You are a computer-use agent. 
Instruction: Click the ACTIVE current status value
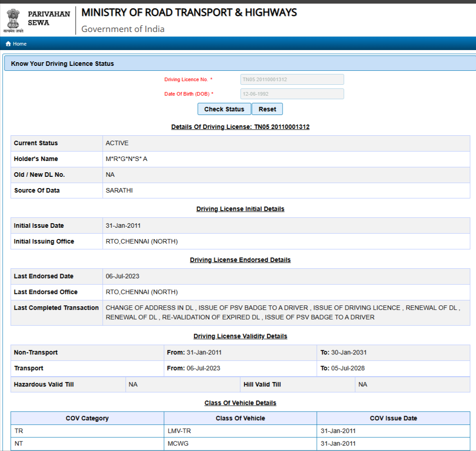(x=117, y=143)
